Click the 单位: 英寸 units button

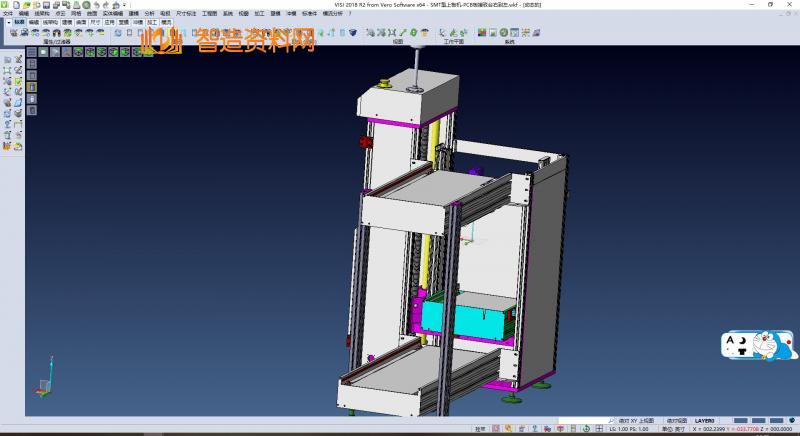(x=675, y=429)
